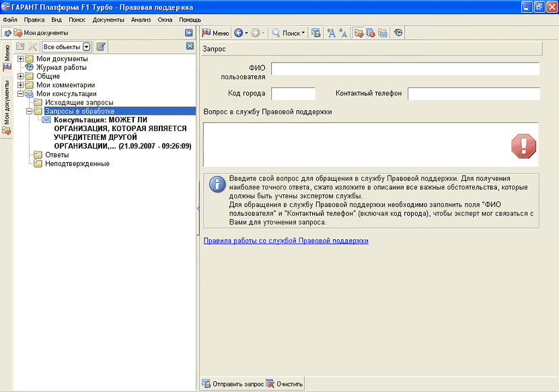Click the pin icon beside Мои документы header

pos(7,33)
